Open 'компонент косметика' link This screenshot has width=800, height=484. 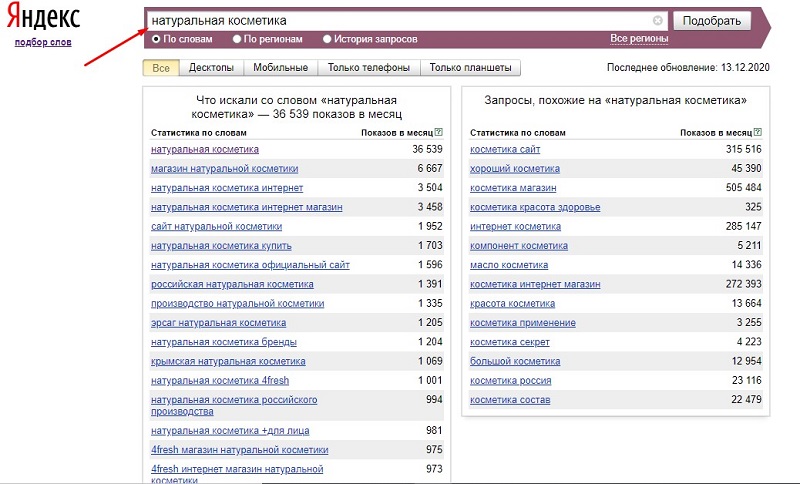[x=518, y=246]
